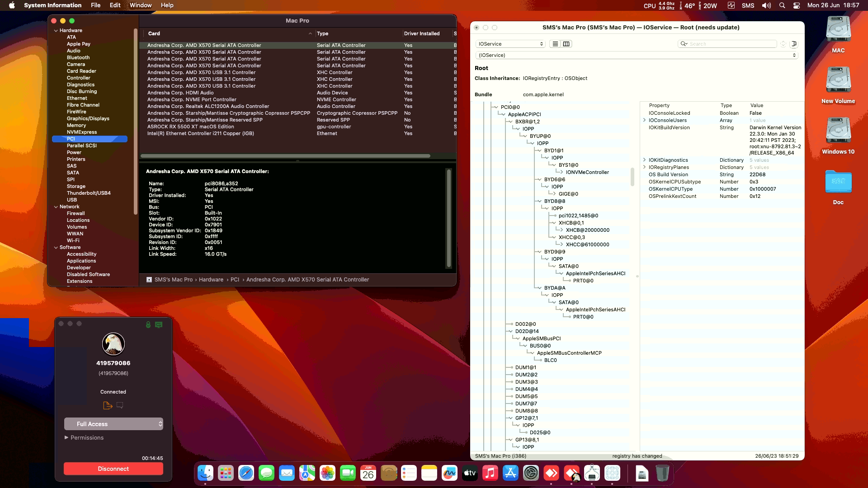Image resolution: width=868 pixels, height=488 pixels.
Task: Open Apple TV from the Dock
Action: 470,473
